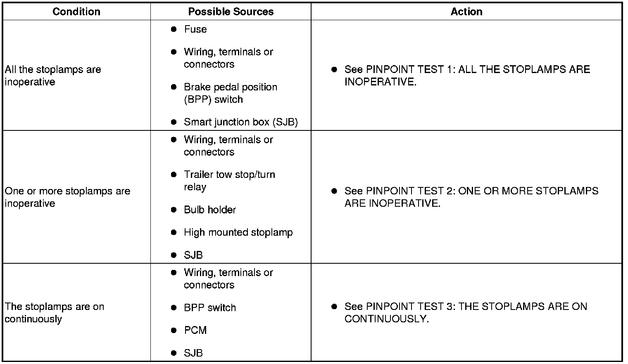Select the "All the stoplamps are inoperative" condition
Image resolution: width=628 pixels, height=364 pixels.
[x=53, y=76]
